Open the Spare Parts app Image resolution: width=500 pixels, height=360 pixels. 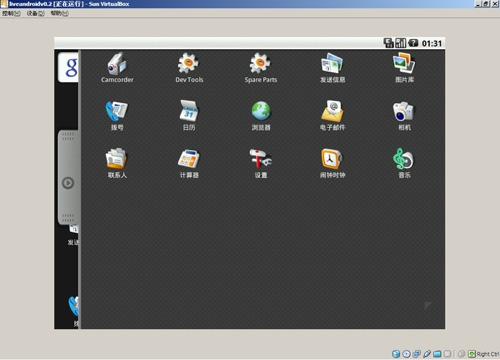[x=261, y=68]
